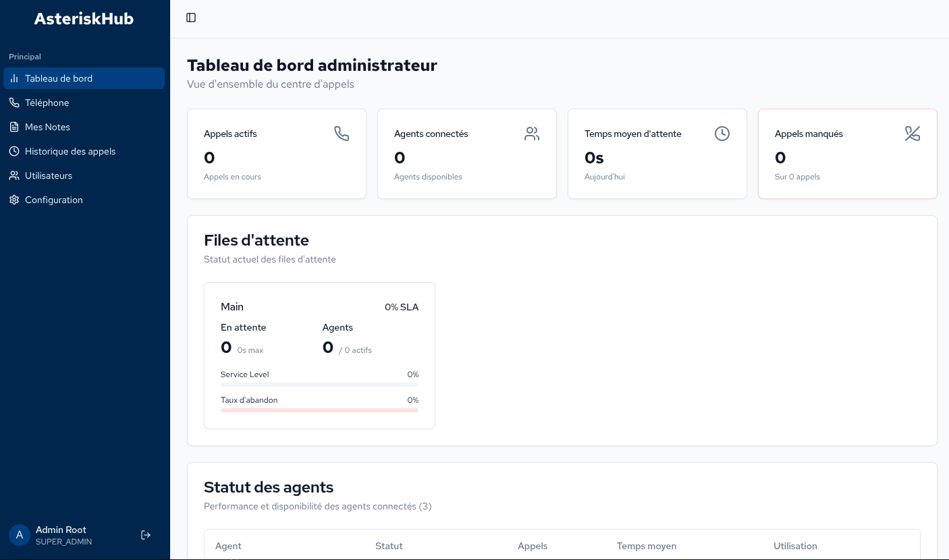This screenshot has height=560, width=949.
Task: Open the Téléphone menu item
Action: (x=47, y=103)
